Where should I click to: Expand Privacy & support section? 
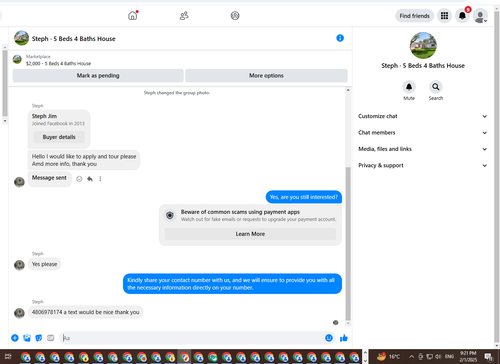tap(422, 165)
